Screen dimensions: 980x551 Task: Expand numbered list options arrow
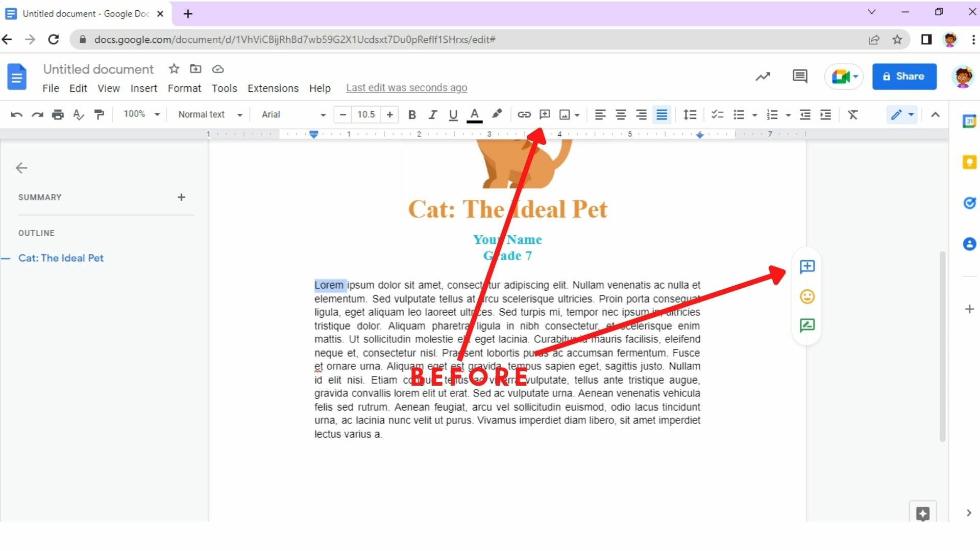tap(788, 115)
